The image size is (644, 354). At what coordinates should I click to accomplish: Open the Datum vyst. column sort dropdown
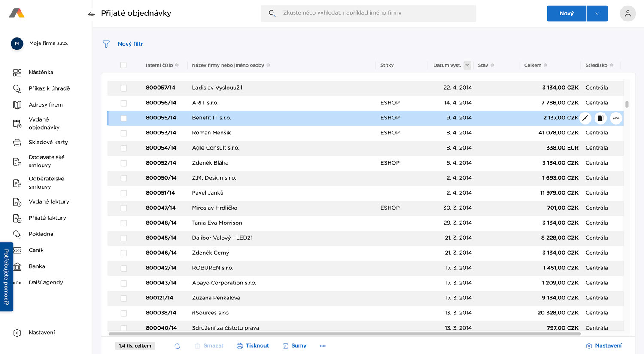click(467, 65)
